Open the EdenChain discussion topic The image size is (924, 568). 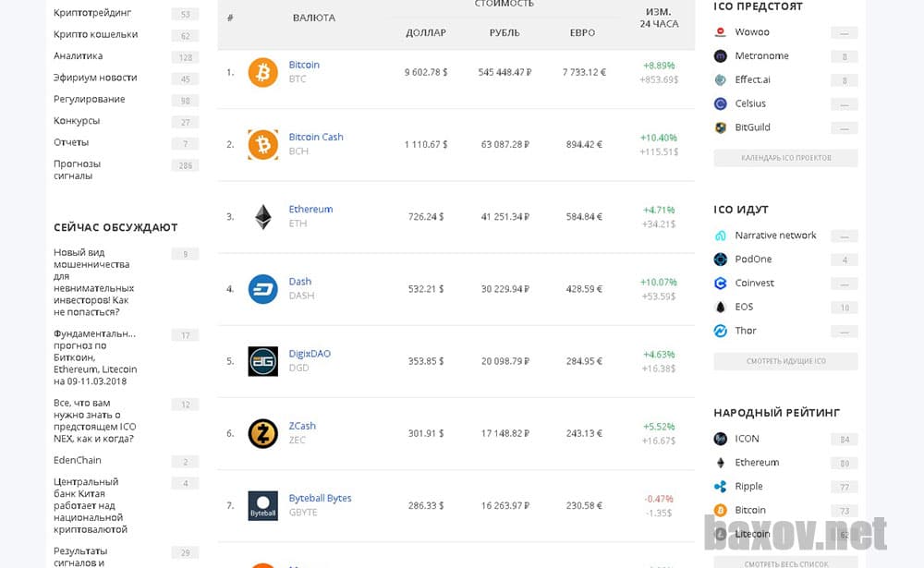point(77,459)
